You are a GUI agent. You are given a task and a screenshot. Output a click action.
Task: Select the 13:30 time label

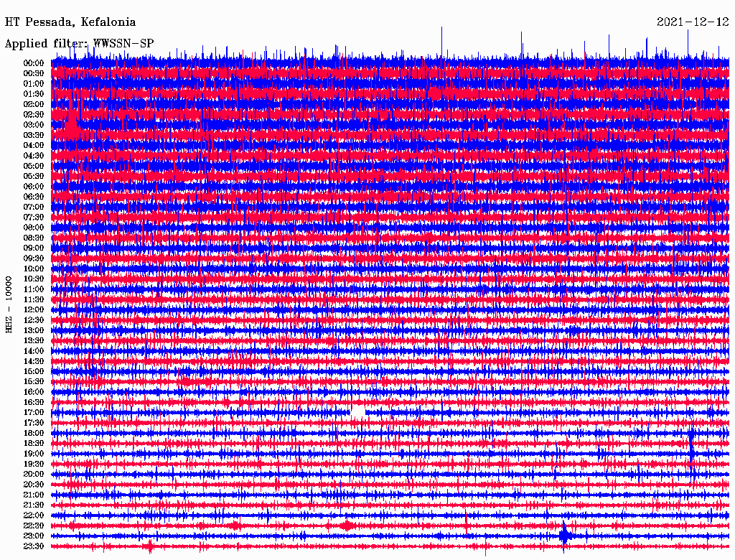click(34, 341)
